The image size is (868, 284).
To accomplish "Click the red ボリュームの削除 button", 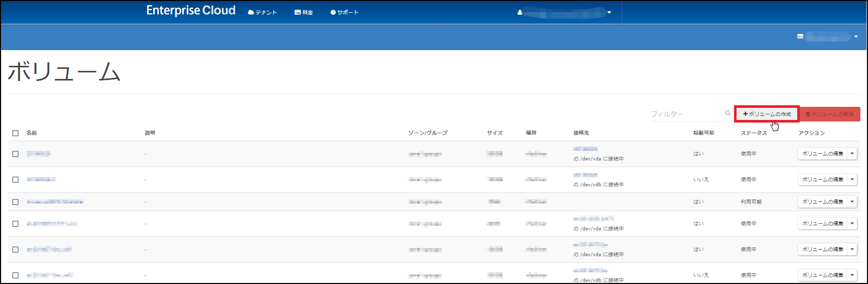I will pyautogui.click(x=830, y=114).
